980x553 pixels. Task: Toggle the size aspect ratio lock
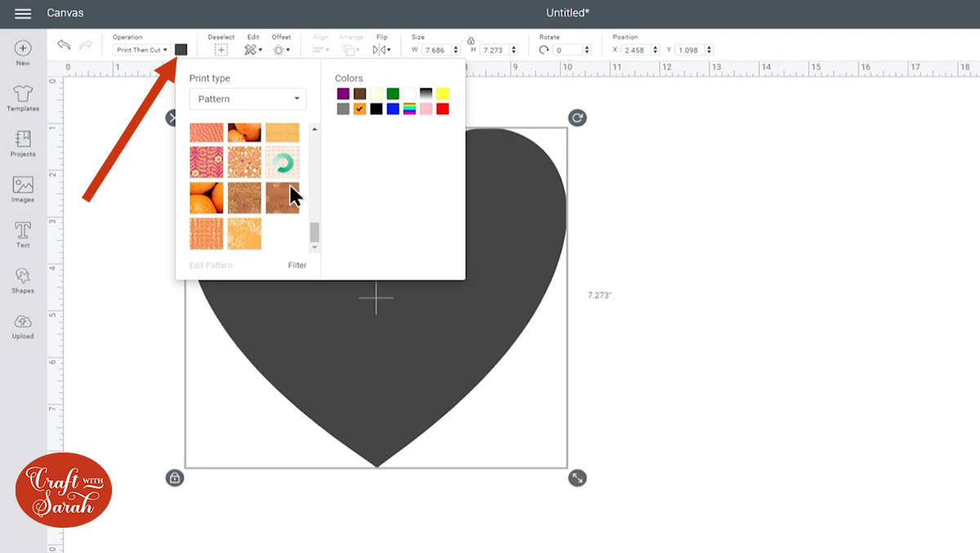(470, 40)
